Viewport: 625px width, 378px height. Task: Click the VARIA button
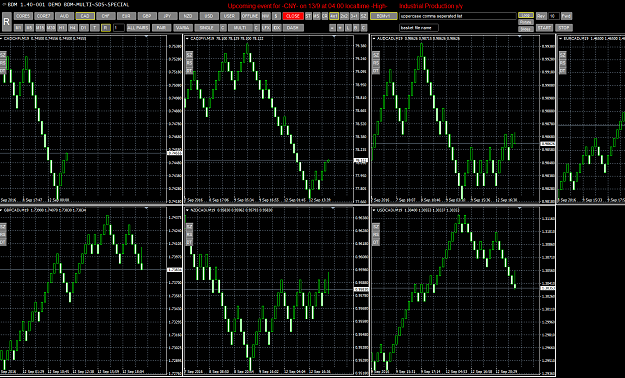[183, 28]
